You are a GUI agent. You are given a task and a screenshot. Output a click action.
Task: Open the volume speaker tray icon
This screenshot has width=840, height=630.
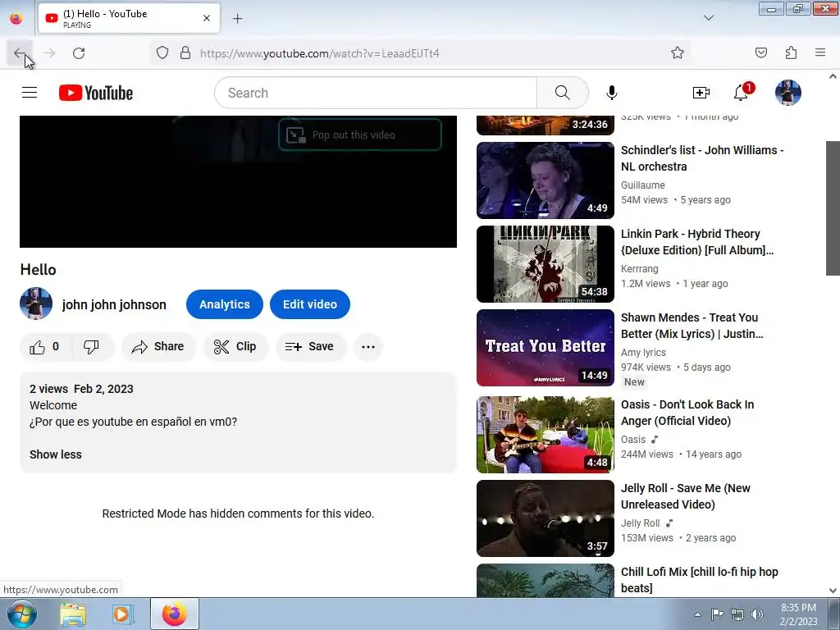(757, 614)
